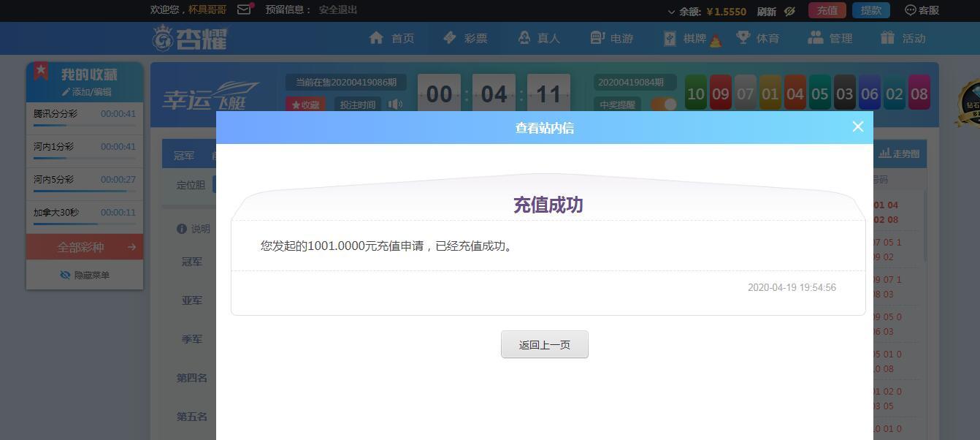
Task: Open the 体育 sports menu
Action: tap(757, 38)
